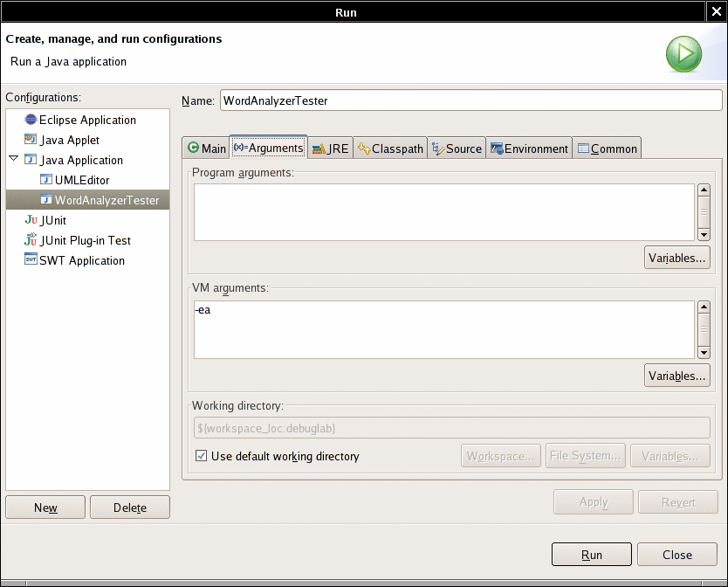This screenshot has height=587, width=728.
Task: Click the SWT Application icon
Action: click(31, 259)
